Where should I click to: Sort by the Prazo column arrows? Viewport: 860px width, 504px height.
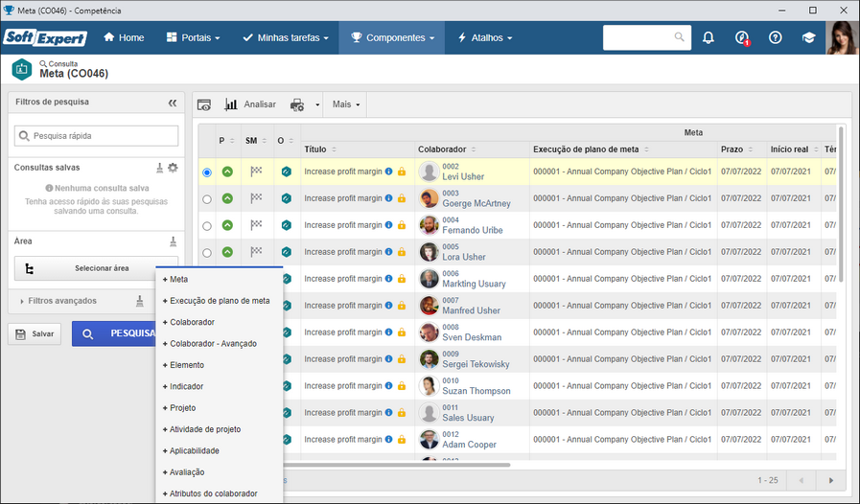tap(751, 149)
